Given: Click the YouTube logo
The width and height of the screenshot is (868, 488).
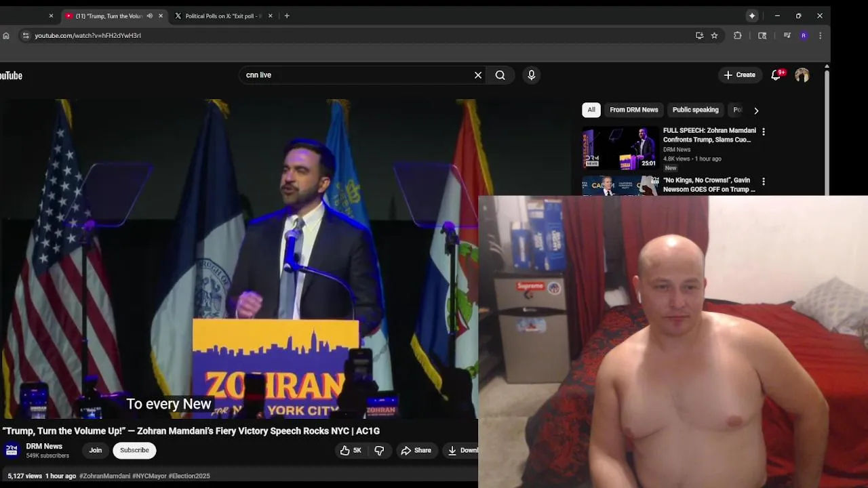Looking at the screenshot, I should click(x=11, y=75).
